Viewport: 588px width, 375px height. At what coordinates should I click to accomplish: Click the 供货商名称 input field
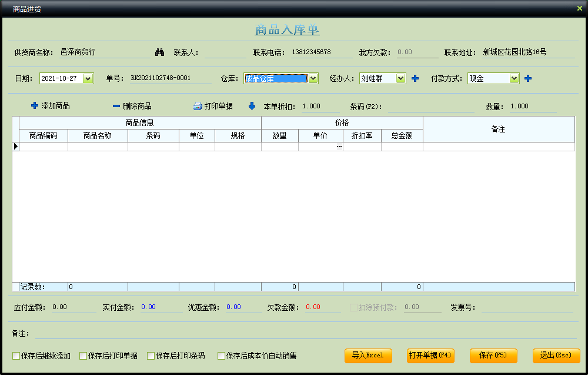105,52
